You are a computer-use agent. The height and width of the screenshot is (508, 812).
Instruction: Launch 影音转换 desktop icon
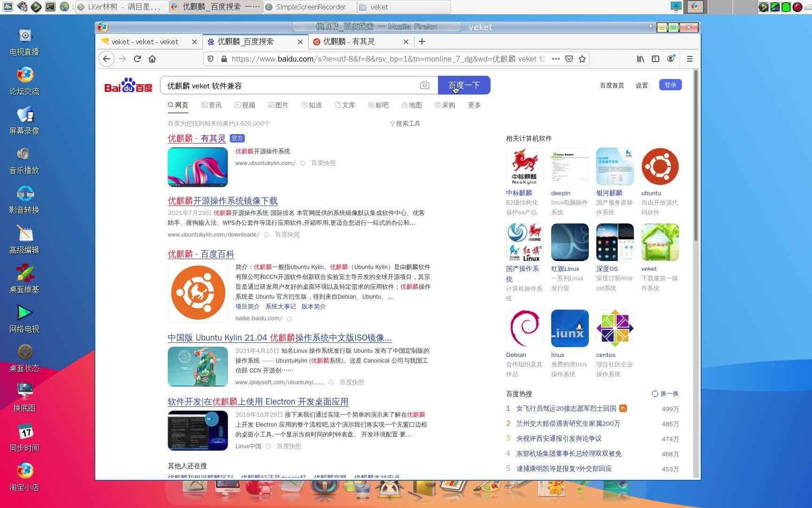point(24,200)
